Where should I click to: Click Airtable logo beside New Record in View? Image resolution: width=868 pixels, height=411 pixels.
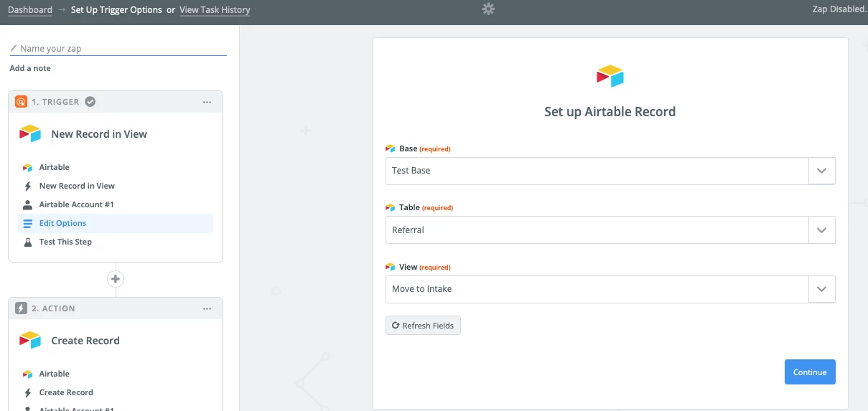(30, 134)
